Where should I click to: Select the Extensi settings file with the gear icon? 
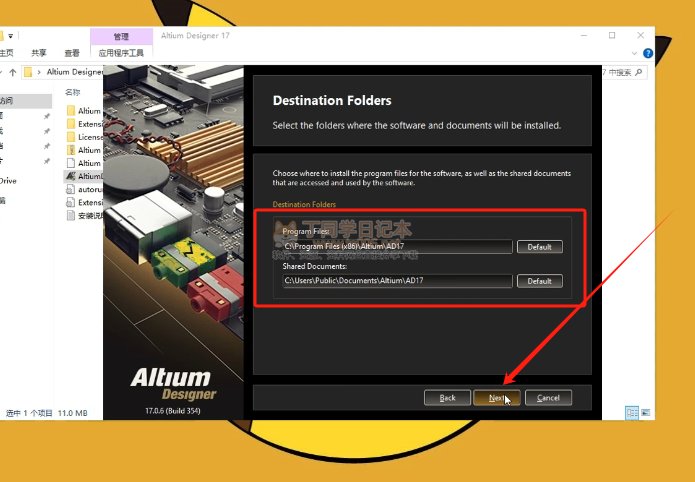coord(84,202)
